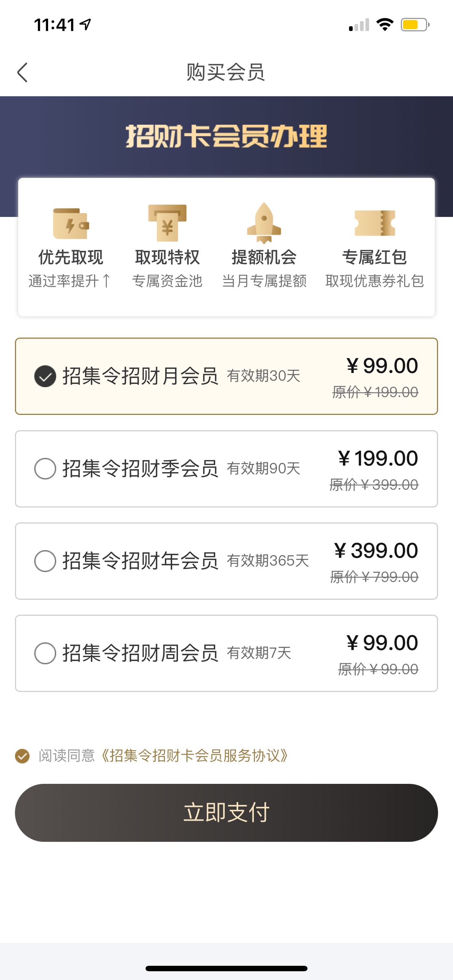Tap the back arrow icon
453x980 pixels.
[23, 72]
